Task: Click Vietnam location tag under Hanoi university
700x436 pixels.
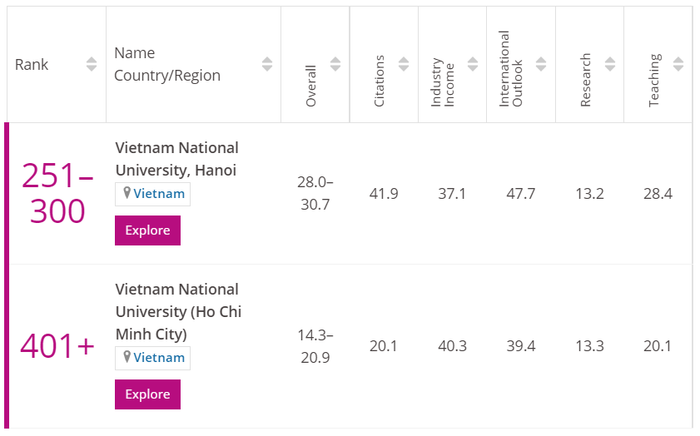Action: 153,194
